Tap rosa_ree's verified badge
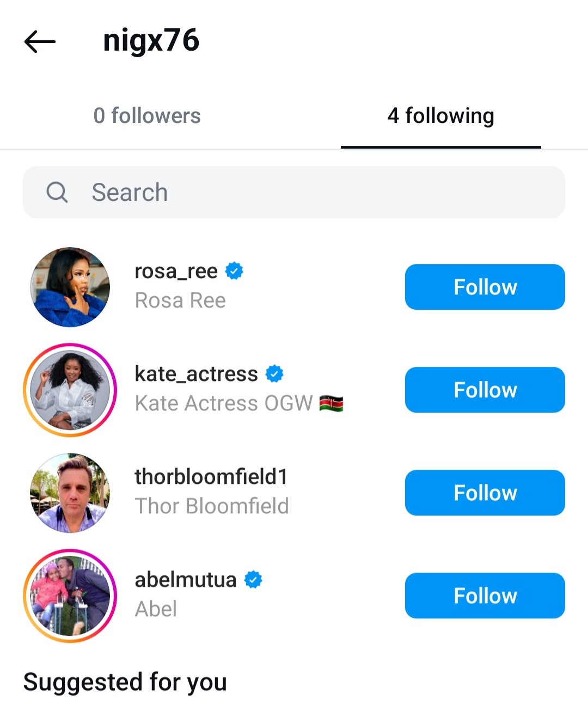Viewport: 588px width, 712px height. click(235, 271)
